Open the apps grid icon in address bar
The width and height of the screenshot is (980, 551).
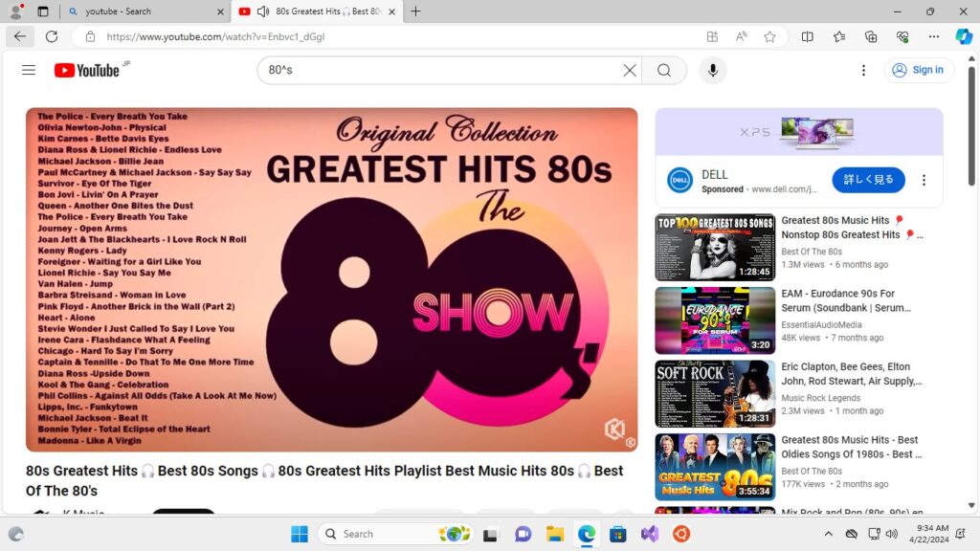[712, 37]
